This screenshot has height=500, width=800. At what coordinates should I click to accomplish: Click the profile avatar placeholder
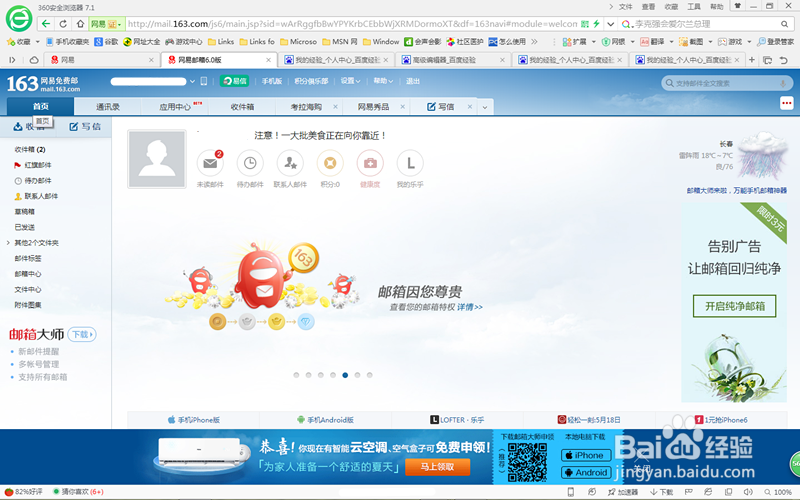[x=157, y=159]
